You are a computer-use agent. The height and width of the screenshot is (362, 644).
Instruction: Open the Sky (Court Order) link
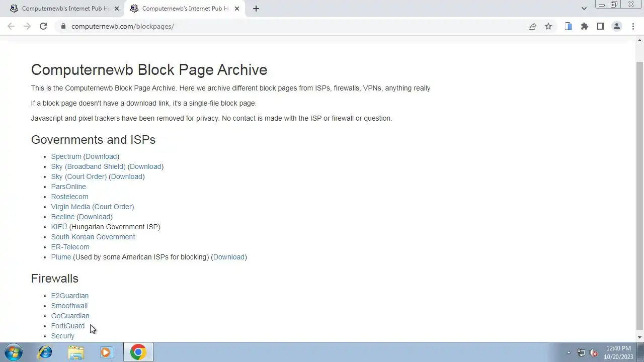(78, 176)
